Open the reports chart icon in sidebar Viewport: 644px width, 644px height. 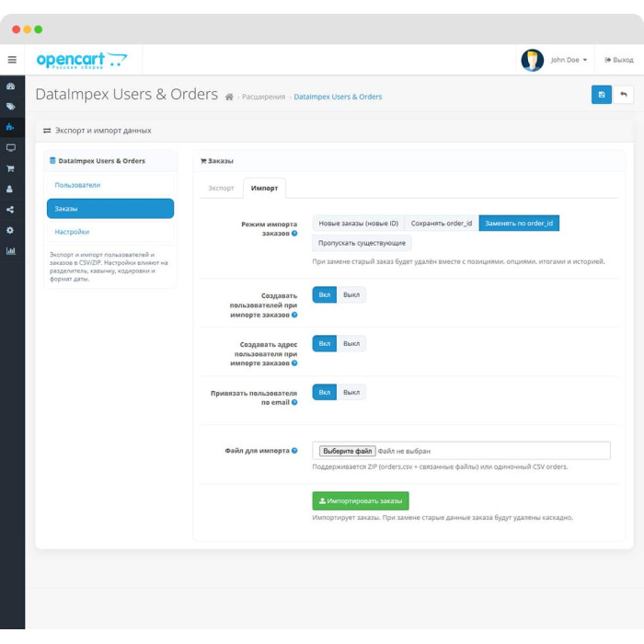point(11,251)
